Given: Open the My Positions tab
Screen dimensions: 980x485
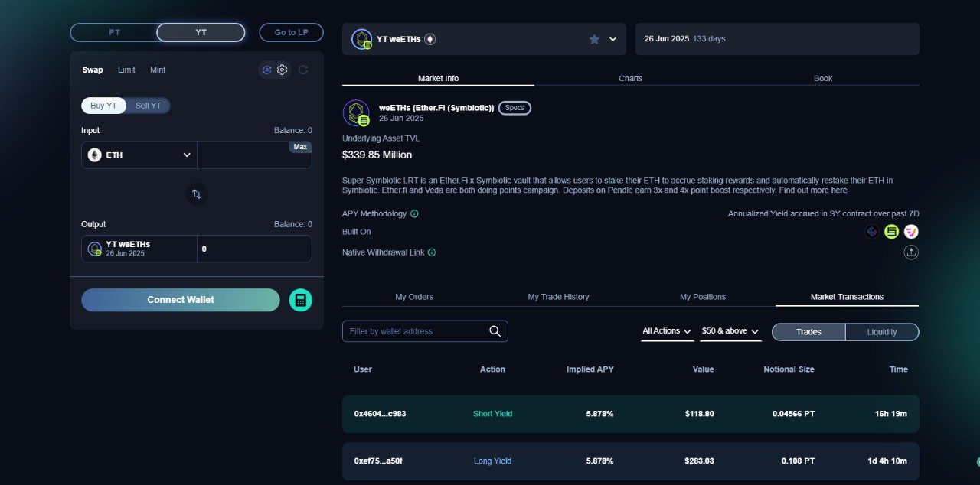Looking at the screenshot, I should pos(703,297).
